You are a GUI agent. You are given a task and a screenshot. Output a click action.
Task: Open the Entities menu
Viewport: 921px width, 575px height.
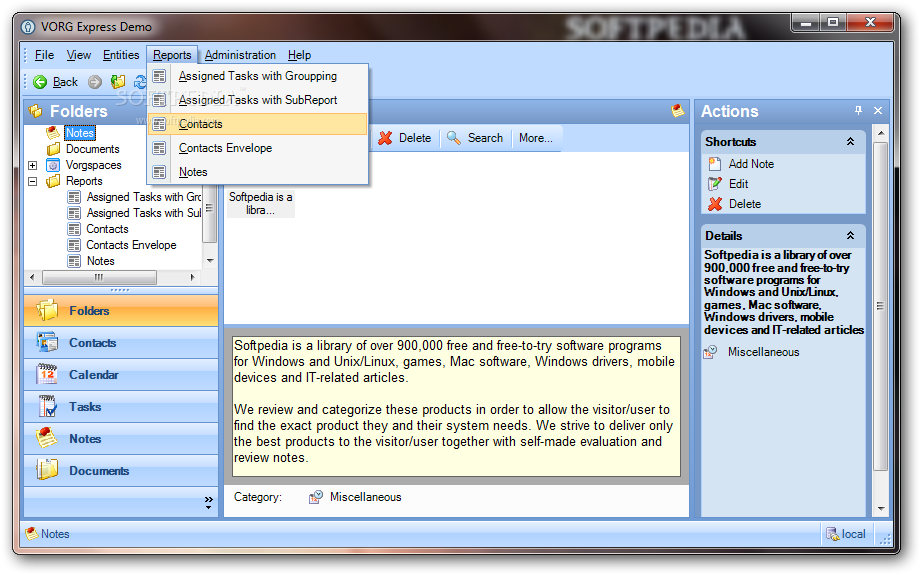[121, 55]
